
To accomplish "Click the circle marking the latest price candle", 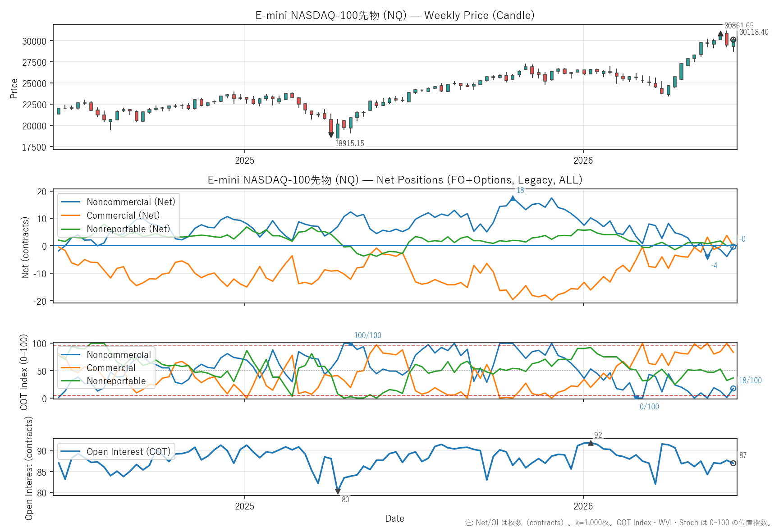I will tap(733, 40).
